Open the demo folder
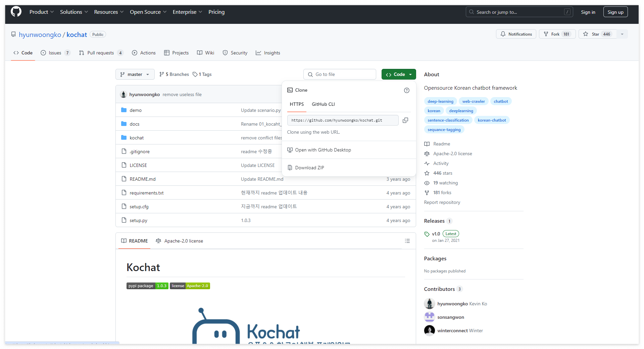This screenshot has width=644, height=349. coord(136,110)
